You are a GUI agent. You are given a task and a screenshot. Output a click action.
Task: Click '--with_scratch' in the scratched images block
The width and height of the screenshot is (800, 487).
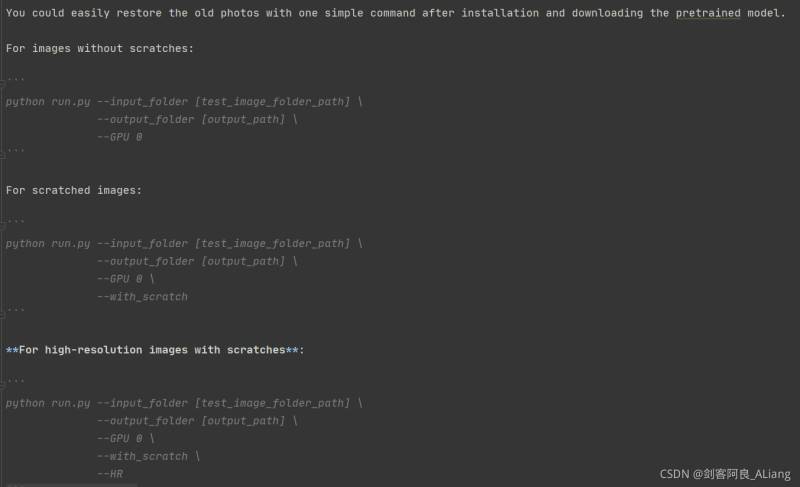point(142,296)
